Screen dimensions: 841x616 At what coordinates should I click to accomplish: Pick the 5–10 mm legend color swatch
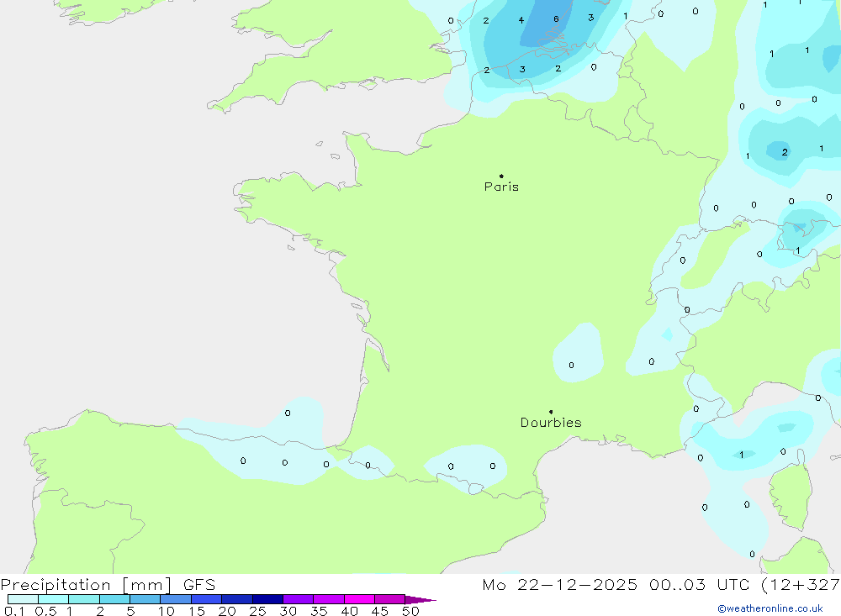(145, 599)
